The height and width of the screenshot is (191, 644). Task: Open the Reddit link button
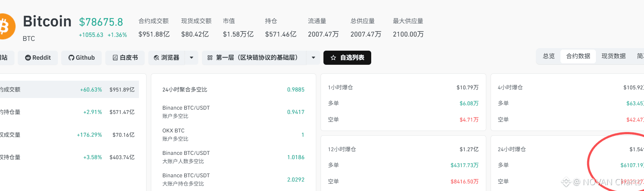coord(38,58)
